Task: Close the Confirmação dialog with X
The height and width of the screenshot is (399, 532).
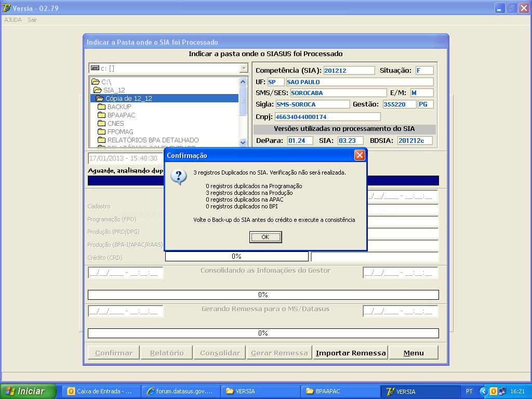Action: pyautogui.click(x=359, y=155)
